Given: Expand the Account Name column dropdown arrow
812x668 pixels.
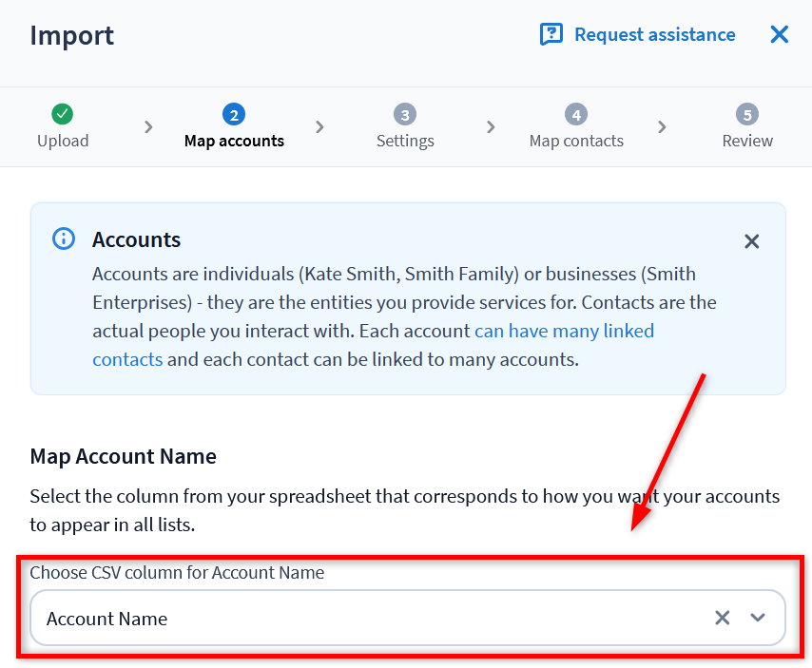Looking at the screenshot, I should coord(758,618).
